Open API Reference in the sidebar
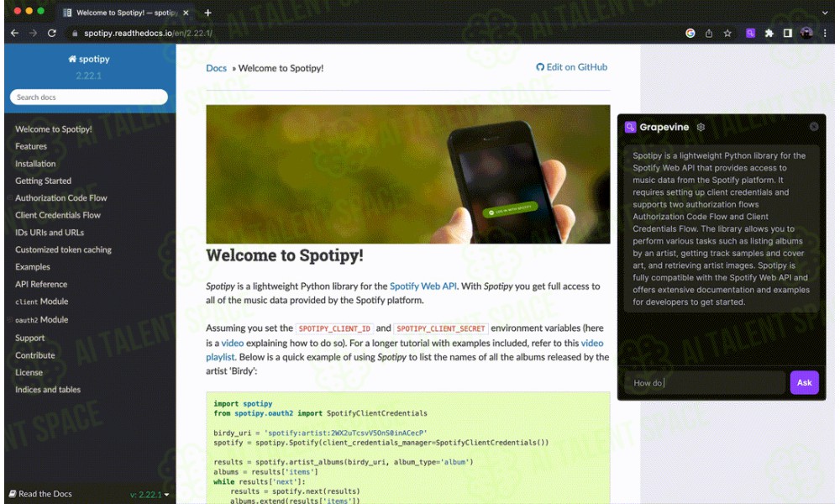This screenshot has height=504, width=840. pyautogui.click(x=41, y=285)
